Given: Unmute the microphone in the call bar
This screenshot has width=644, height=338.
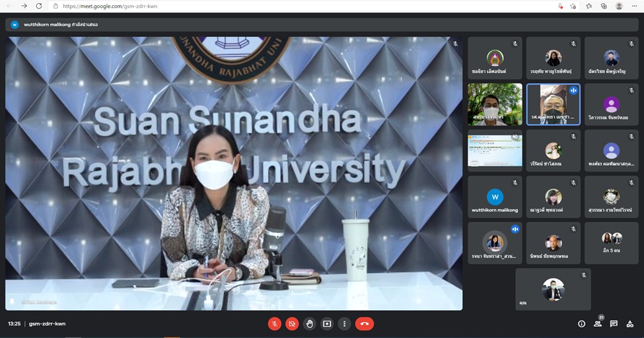Looking at the screenshot, I should click(x=275, y=323).
